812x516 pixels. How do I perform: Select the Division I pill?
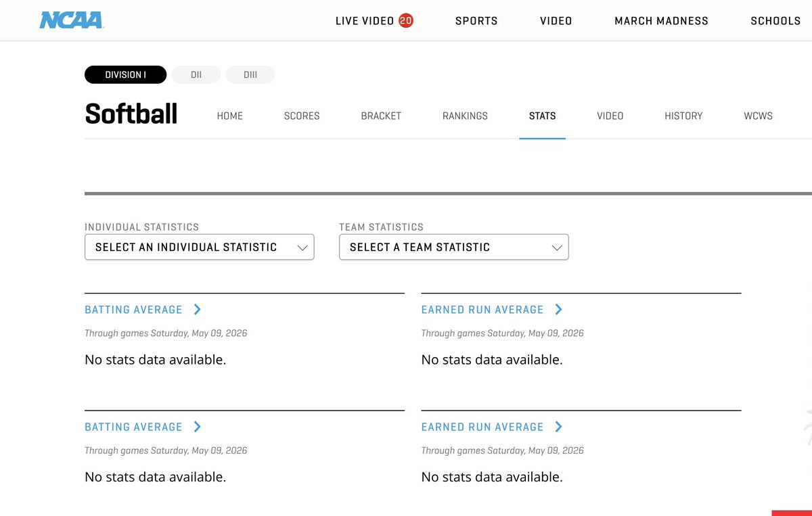pos(125,74)
